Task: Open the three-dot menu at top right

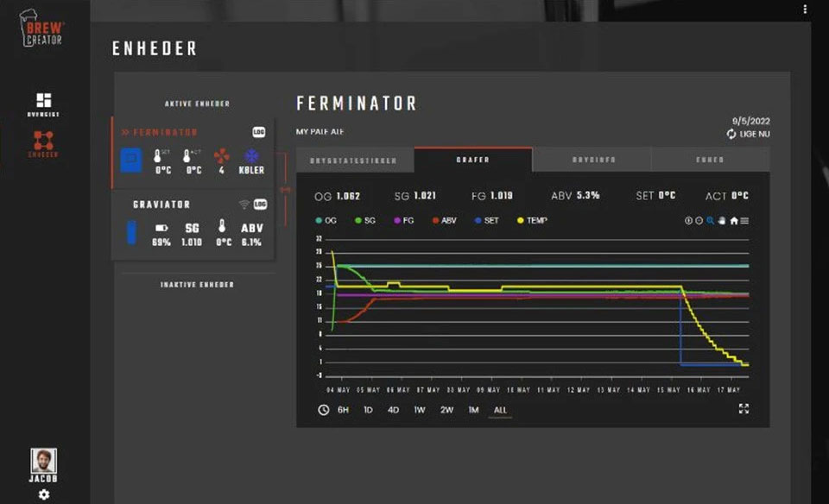Action: pyautogui.click(x=805, y=9)
